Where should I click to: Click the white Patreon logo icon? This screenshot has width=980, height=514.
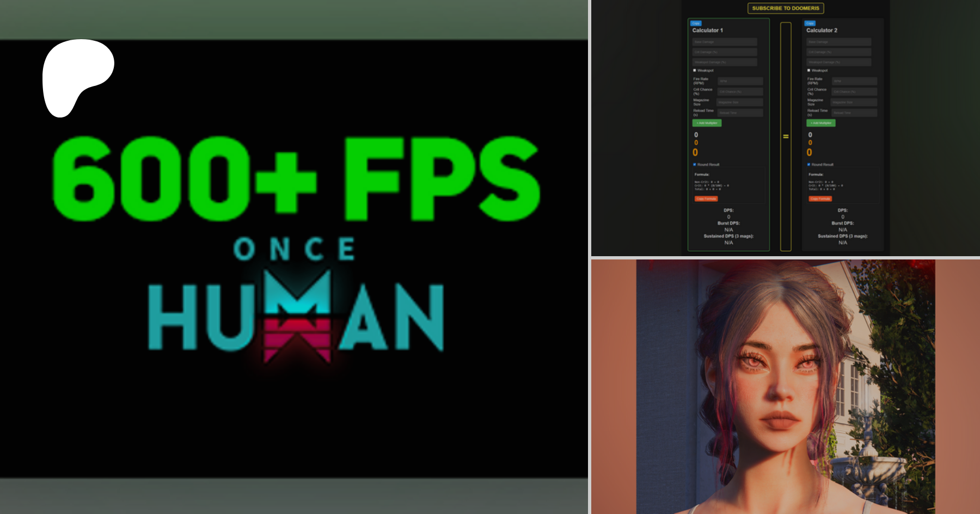click(78, 77)
